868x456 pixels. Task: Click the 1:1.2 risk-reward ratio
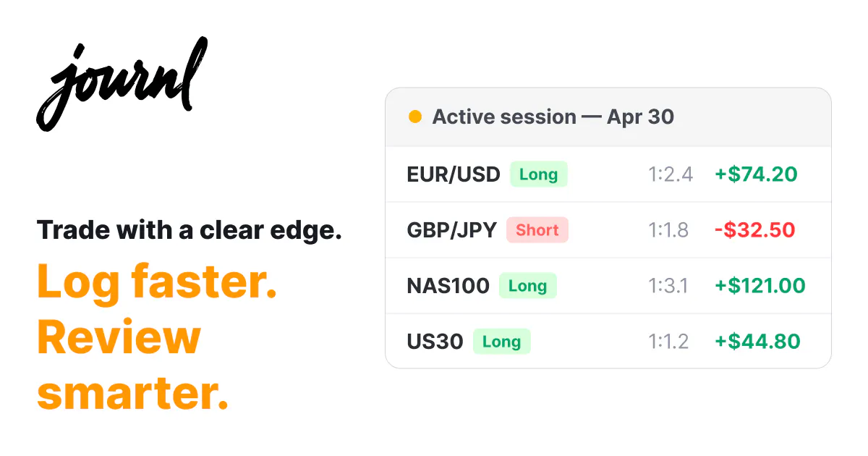pos(669,342)
